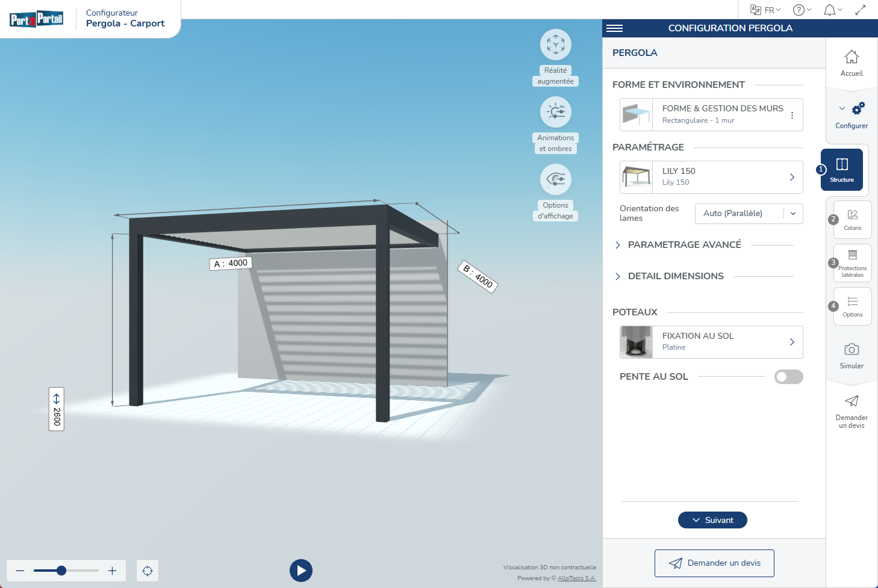Expand the Parametrage avancé section
This screenshot has height=588, width=878.
(684, 245)
